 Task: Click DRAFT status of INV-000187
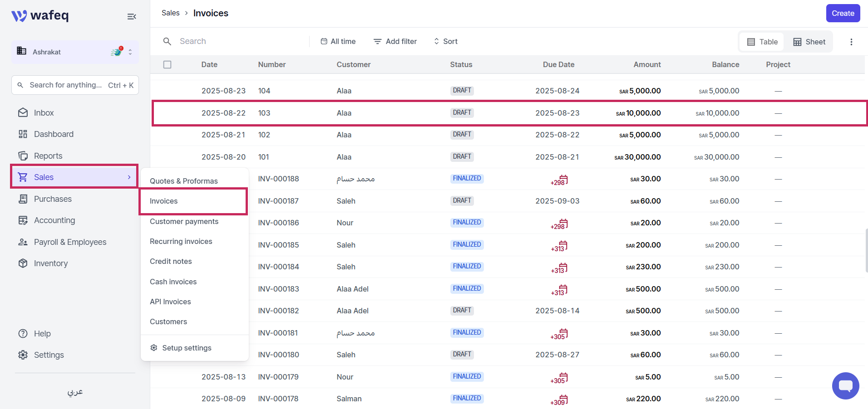462,201
